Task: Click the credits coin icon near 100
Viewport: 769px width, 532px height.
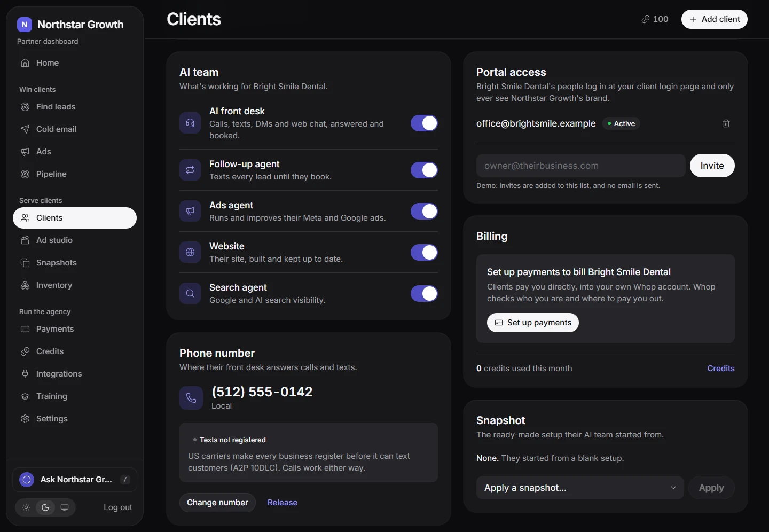Action: coord(646,19)
